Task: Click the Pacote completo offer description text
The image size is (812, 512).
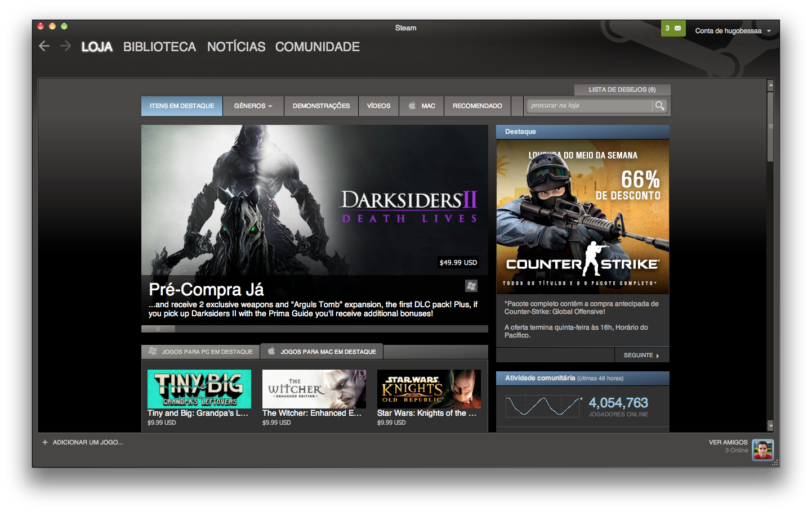Action: (582, 308)
